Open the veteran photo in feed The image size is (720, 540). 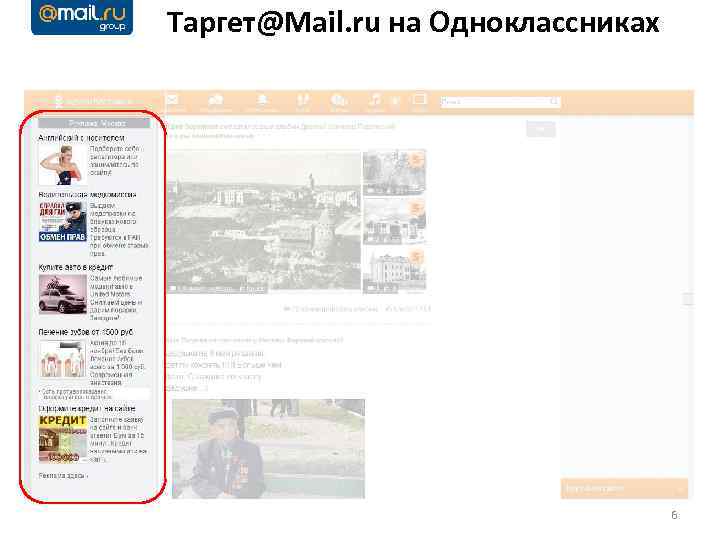click(x=268, y=449)
